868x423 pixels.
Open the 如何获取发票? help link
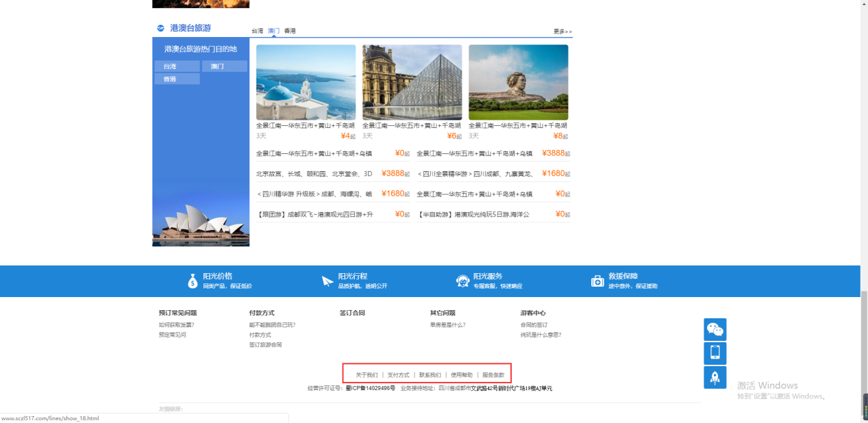[x=176, y=325]
